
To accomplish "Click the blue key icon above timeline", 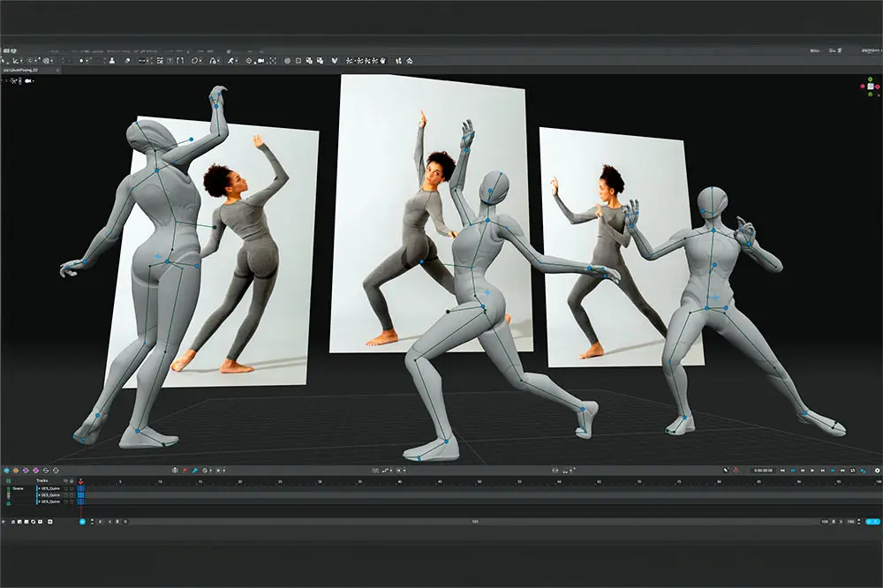I will [x=195, y=471].
